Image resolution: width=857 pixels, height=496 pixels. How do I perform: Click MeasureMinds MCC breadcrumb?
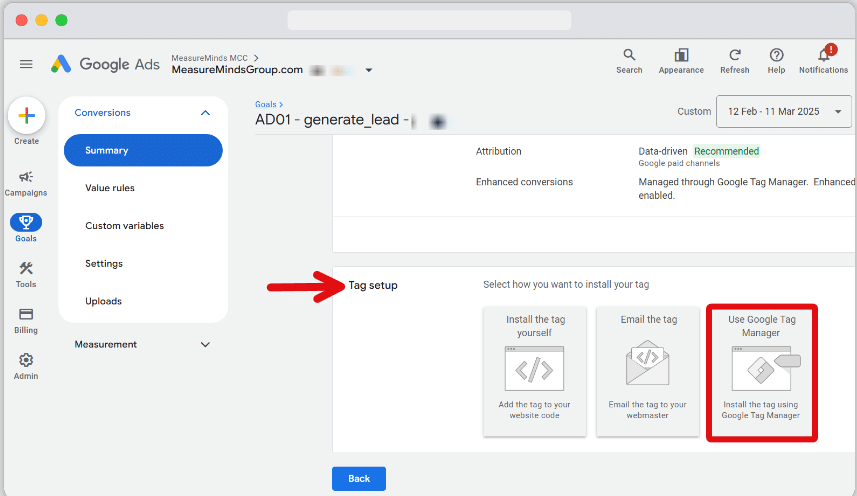[209, 58]
